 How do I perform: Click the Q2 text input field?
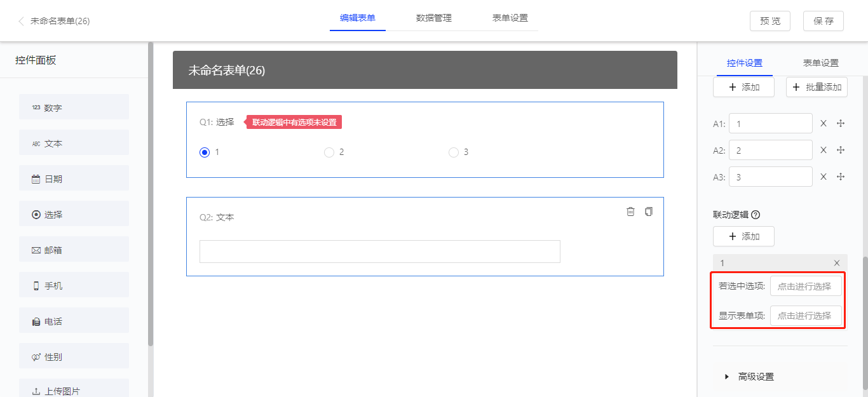(379, 252)
